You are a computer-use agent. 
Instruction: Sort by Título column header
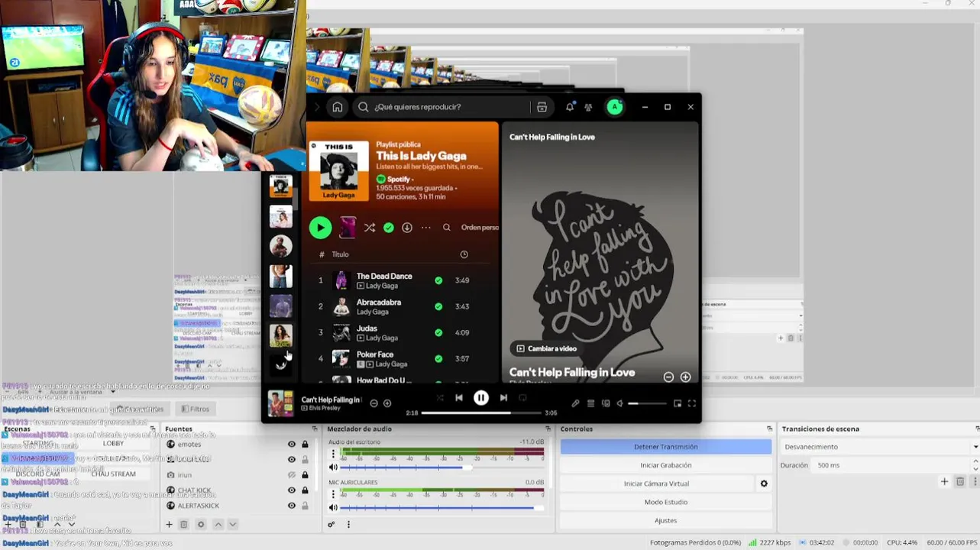(x=340, y=254)
